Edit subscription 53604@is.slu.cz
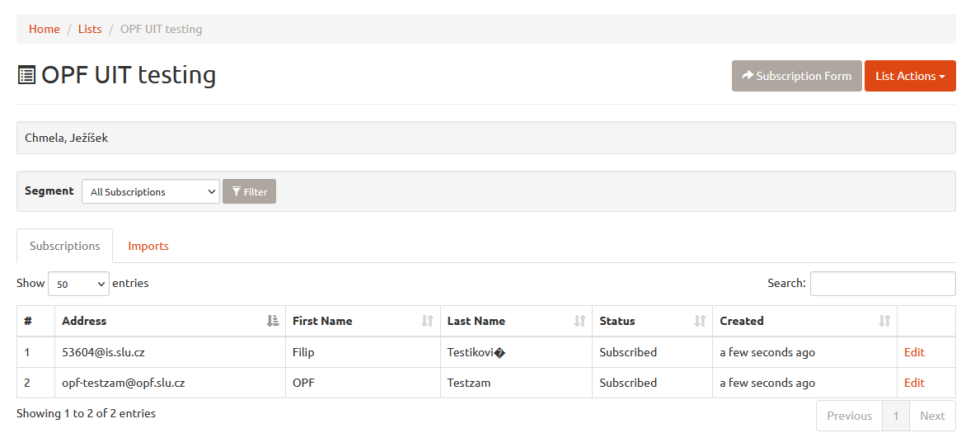The height and width of the screenshot is (447, 980). click(914, 352)
